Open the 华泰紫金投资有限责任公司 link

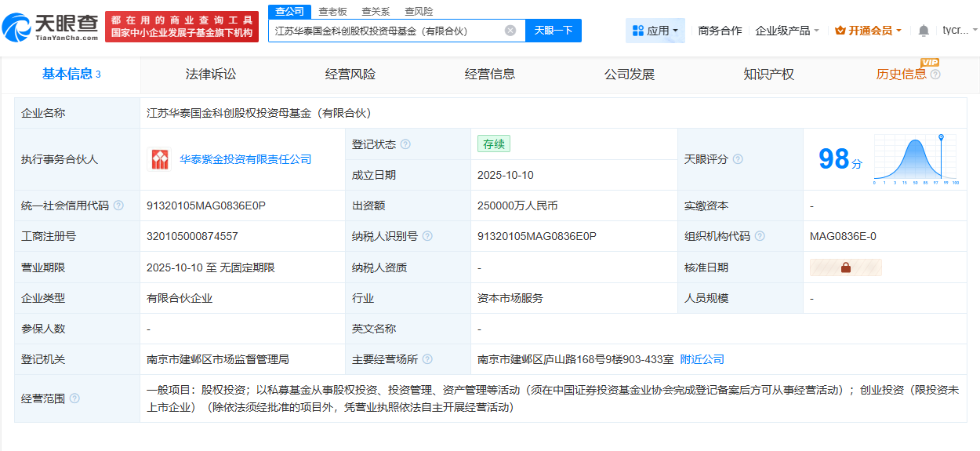point(245,159)
